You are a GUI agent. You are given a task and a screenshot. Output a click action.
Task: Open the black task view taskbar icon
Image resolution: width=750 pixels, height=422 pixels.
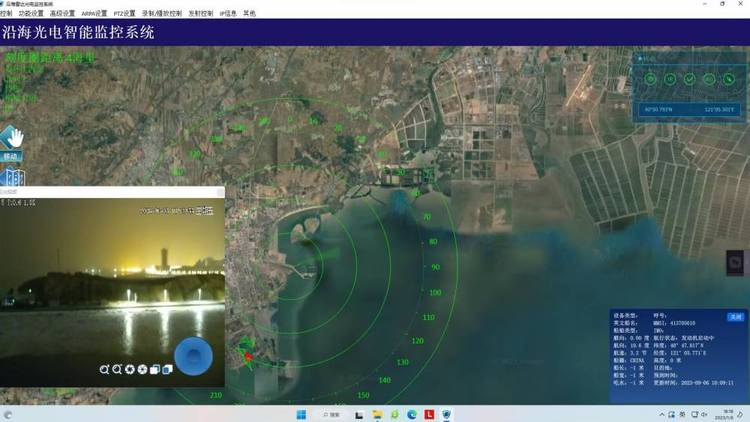(x=359, y=414)
